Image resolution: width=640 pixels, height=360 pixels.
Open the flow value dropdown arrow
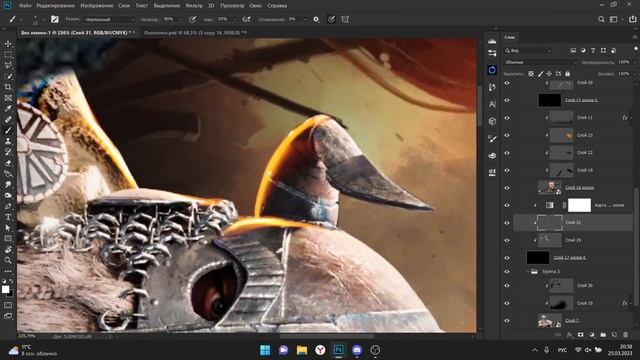pos(234,19)
